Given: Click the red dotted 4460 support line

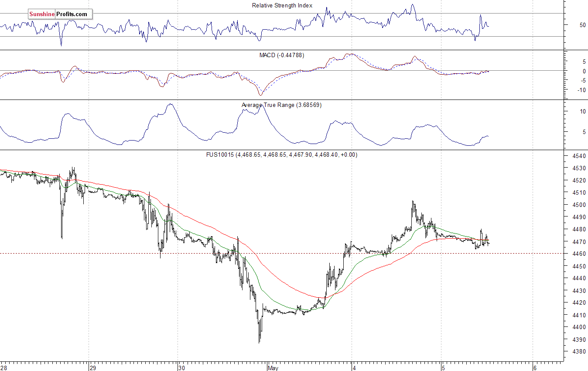Looking at the screenshot, I should 281,253.
